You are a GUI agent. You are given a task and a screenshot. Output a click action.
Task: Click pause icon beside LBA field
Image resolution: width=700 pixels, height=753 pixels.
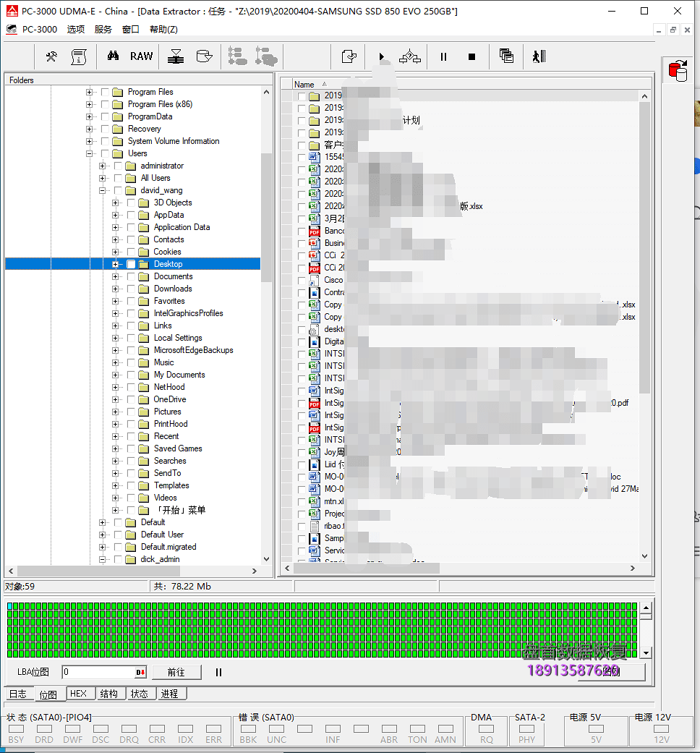click(x=218, y=672)
